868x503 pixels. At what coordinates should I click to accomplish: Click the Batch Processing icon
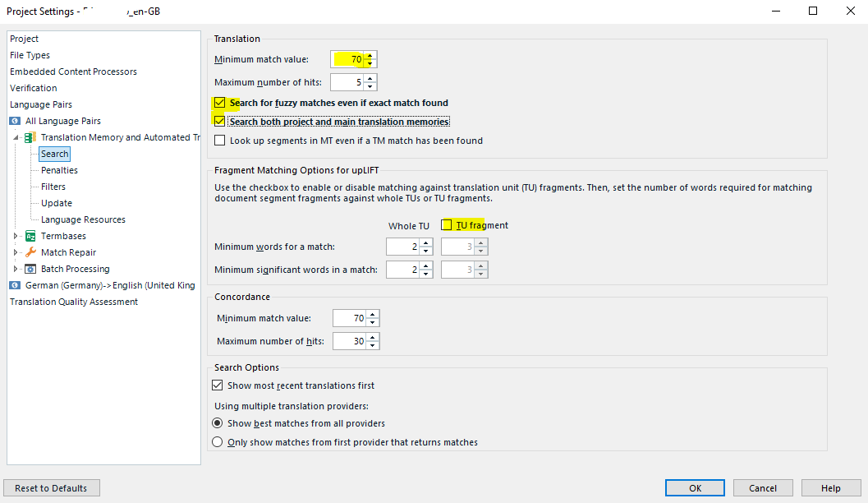point(31,269)
